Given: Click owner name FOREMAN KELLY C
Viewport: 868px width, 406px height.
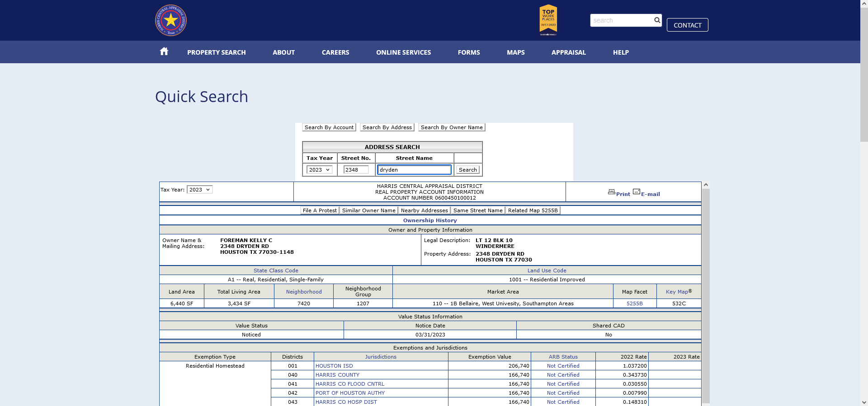Looking at the screenshot, I should click(x=246, y=240).
